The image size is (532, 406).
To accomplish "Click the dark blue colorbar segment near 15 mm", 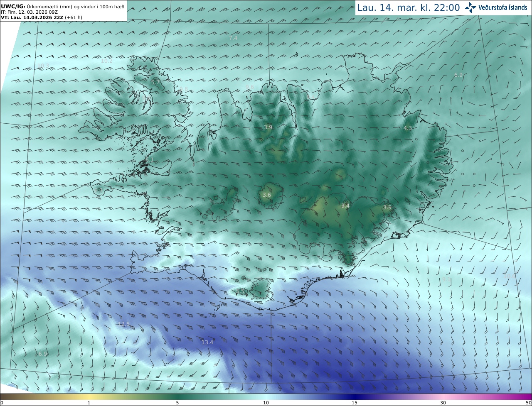I will coord(355,396).
